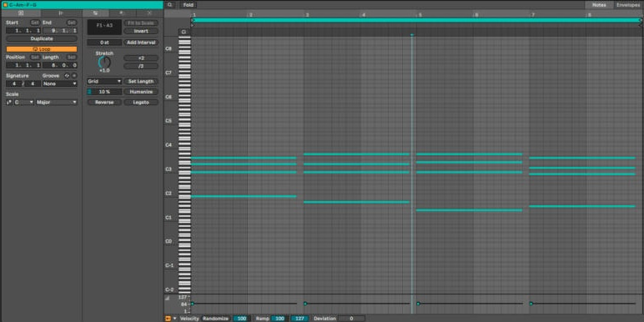
Task: Click the /2 halve tempo button
Action: point(141,66)
